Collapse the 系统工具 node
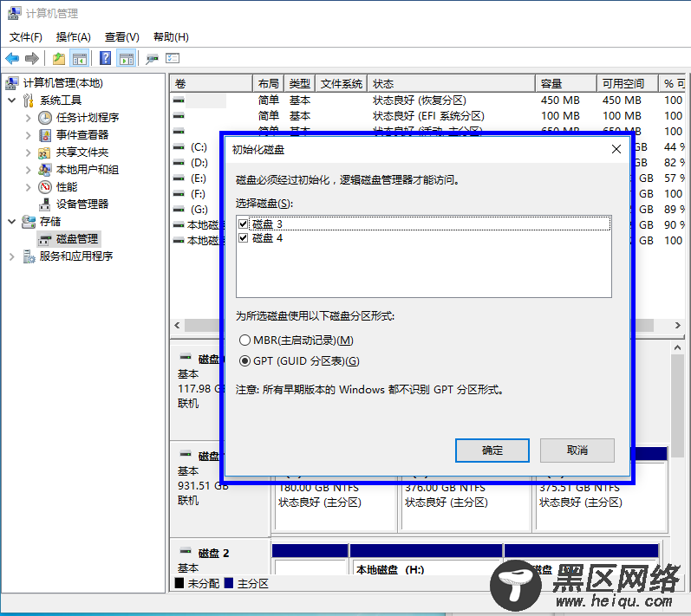This screenshot has width=691, height=616. coord(12,101)
